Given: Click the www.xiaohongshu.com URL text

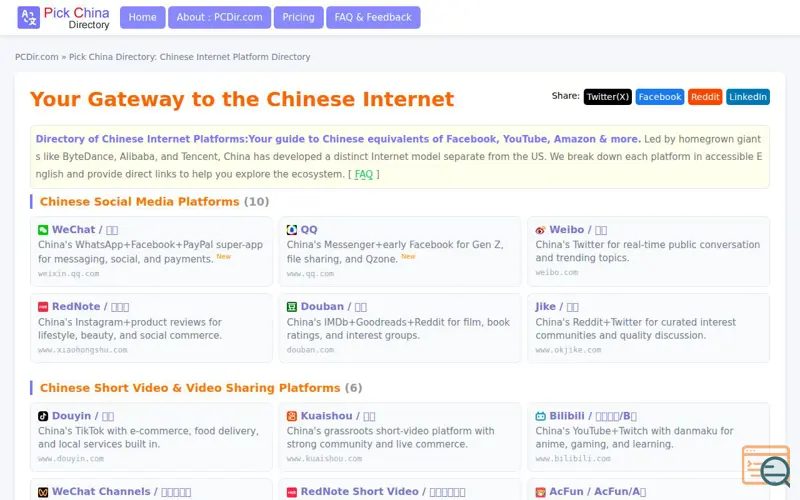Looking at the screenshot, I should point(83,350).
